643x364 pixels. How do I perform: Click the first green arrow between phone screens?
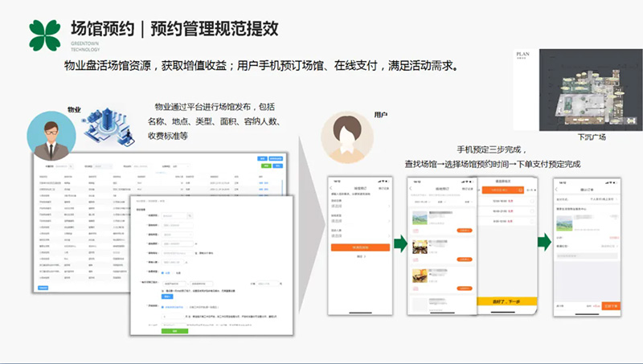coord(401,243)
